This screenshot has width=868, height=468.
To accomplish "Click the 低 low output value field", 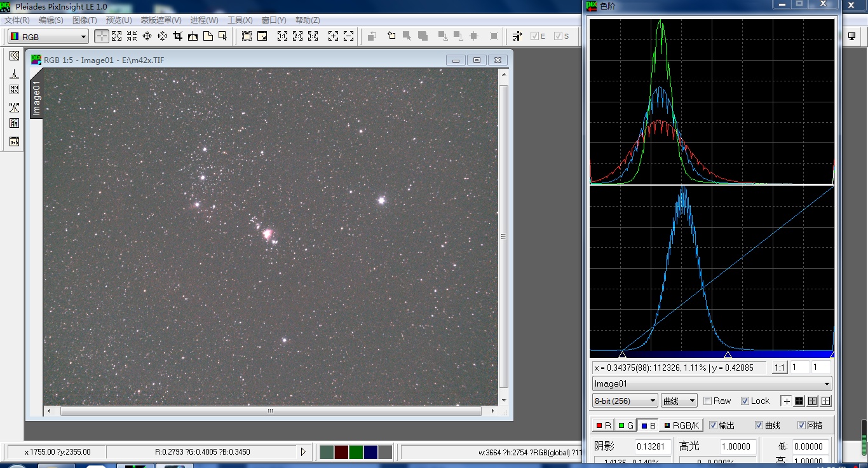I will pyautogui.click(x=810, y=446).
